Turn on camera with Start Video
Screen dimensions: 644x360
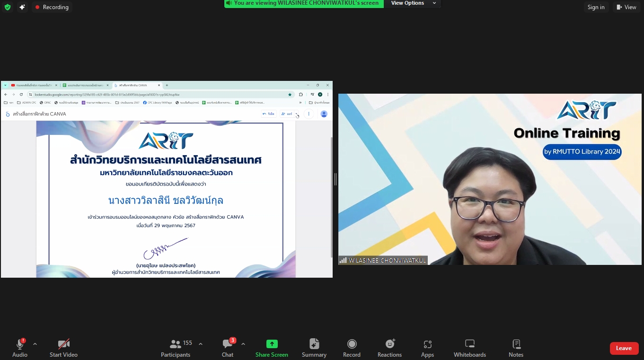pyautogui.click(x=63, y=348)
